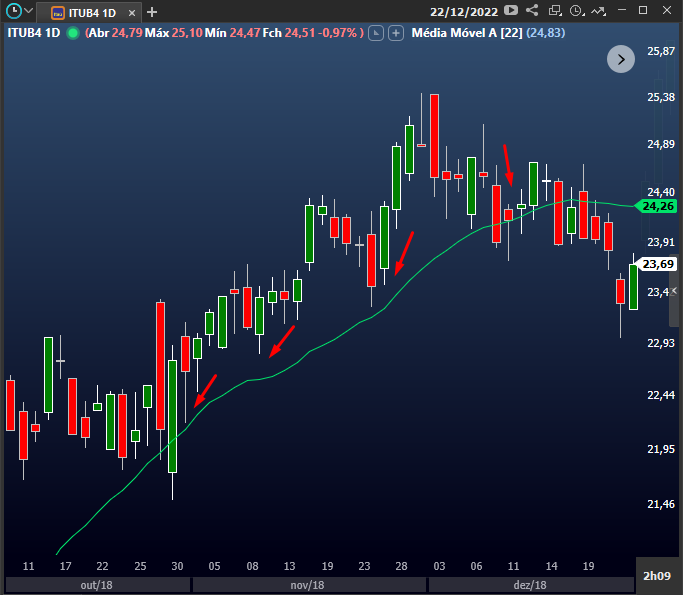This screenshot has width=683, height=595.
Task: Click the clock icon at the window's left corner
Action: [x=14, y=10]
